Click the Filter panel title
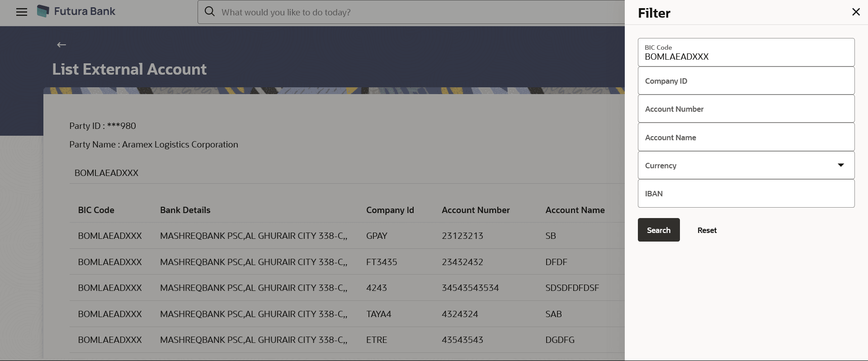The height and width of the screenshot is (361, 868). 654,13
